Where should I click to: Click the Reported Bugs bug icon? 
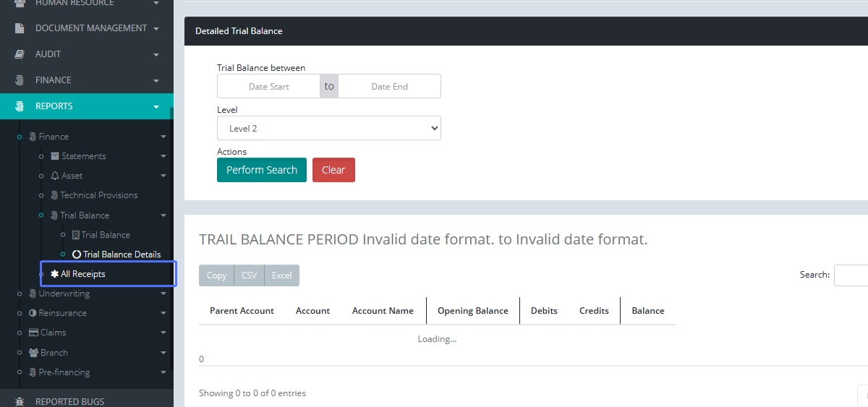click(x=20, y=401)
